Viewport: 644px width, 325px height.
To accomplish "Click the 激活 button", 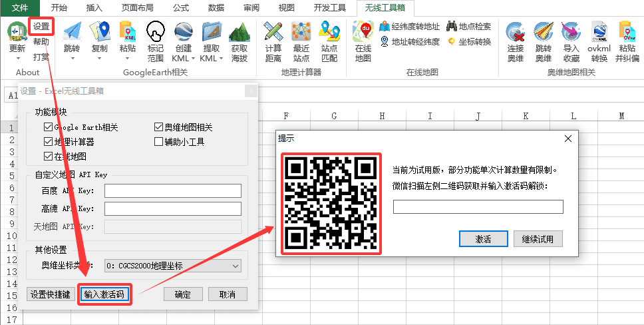I will pyautogui.click(x=483, y=238).
